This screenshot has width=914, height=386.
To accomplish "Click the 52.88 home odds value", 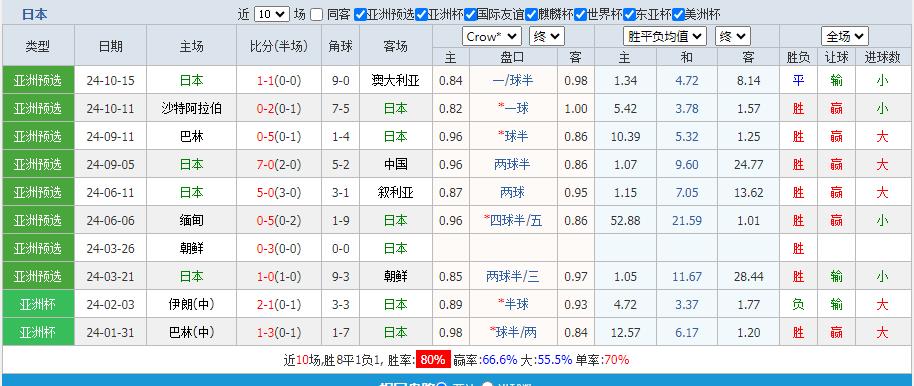I will click(626, 220).
